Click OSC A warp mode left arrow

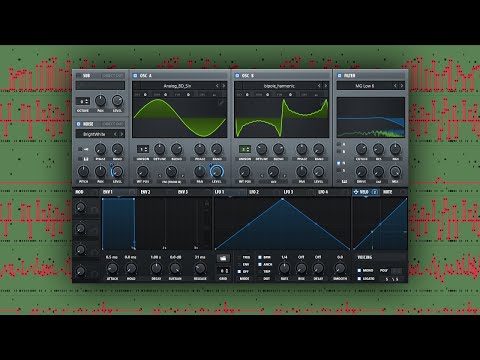coord(160,176)
